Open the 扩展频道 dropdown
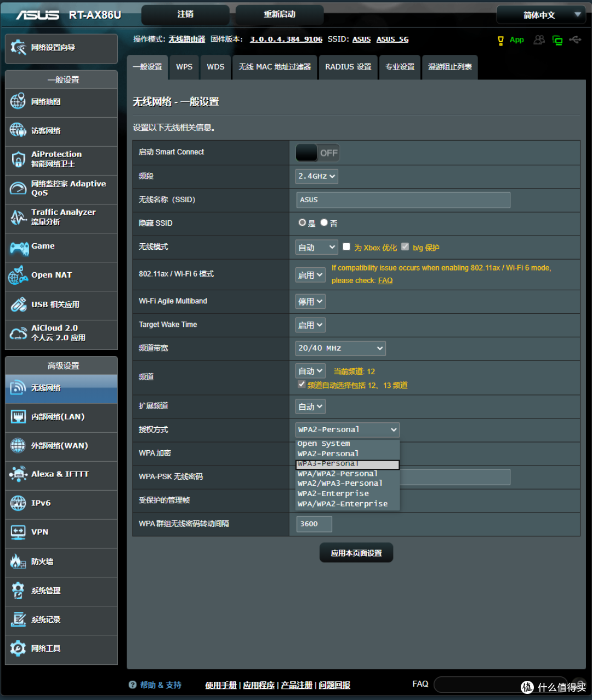The width and height of the screenshot is (592, 700). pyautogui.click(x=311, y=406)
